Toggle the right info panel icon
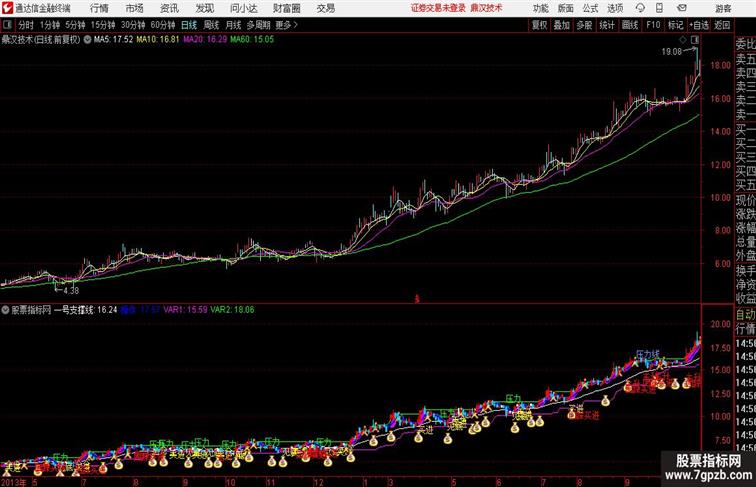 [695, 40]
